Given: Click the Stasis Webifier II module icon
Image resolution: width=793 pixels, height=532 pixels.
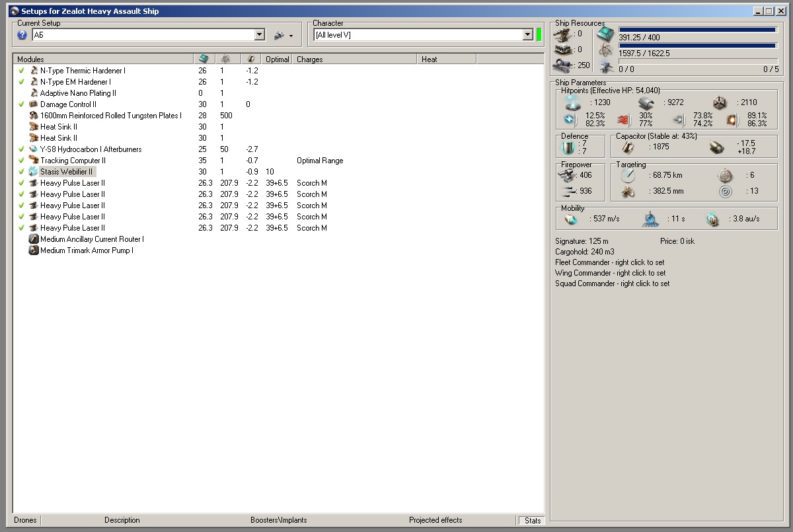Looking at the screenshot, I should pos(34,171).
